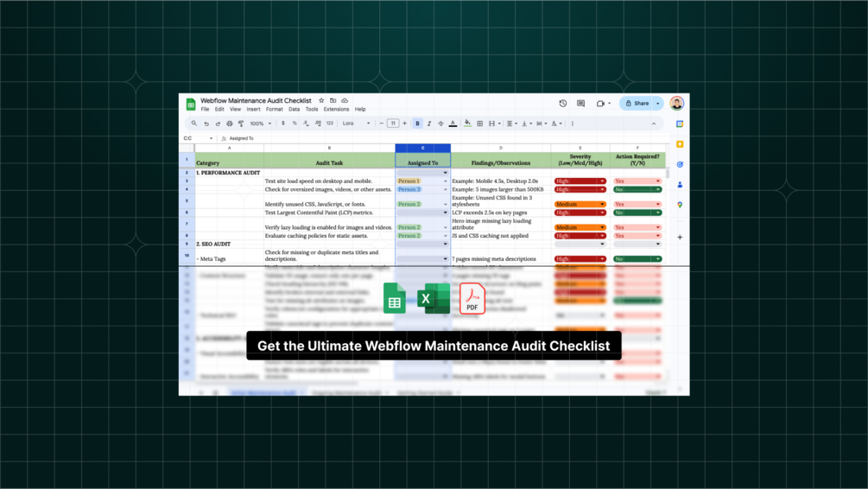Open version history clock icon
The height and width of the screenshot is (489, 868).
point(563,104)
